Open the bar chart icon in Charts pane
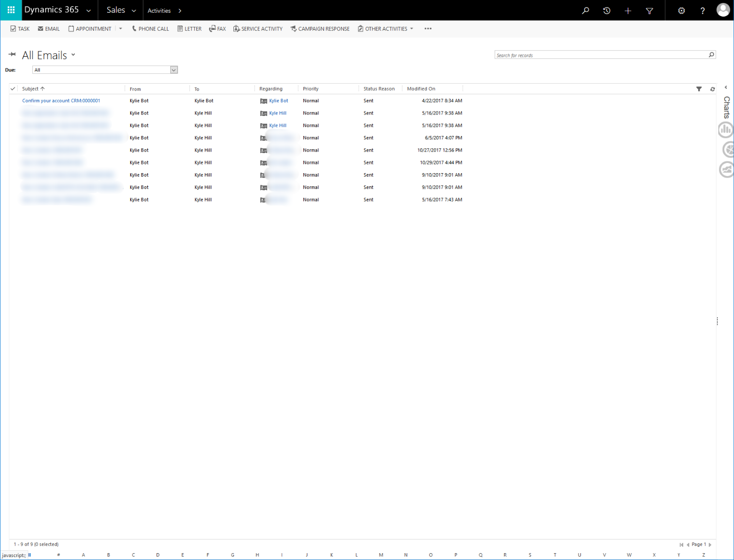 (x=726, y=130)
